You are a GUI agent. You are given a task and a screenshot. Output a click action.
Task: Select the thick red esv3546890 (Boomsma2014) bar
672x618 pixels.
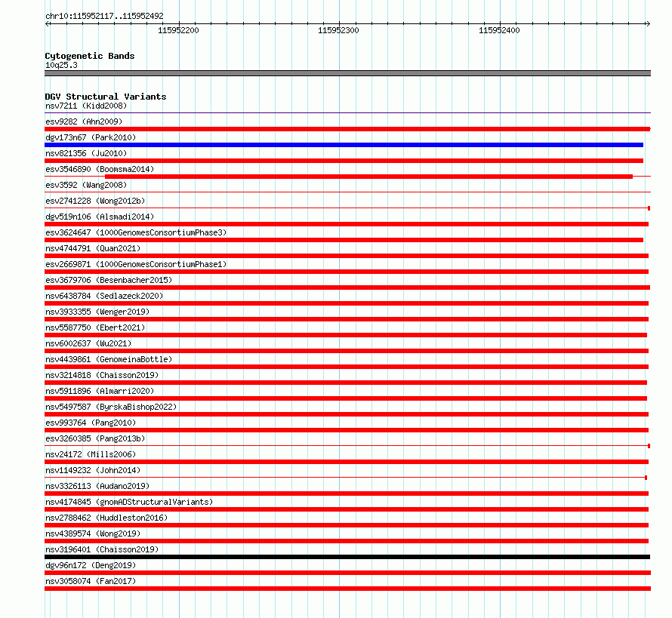pos(368,177)
